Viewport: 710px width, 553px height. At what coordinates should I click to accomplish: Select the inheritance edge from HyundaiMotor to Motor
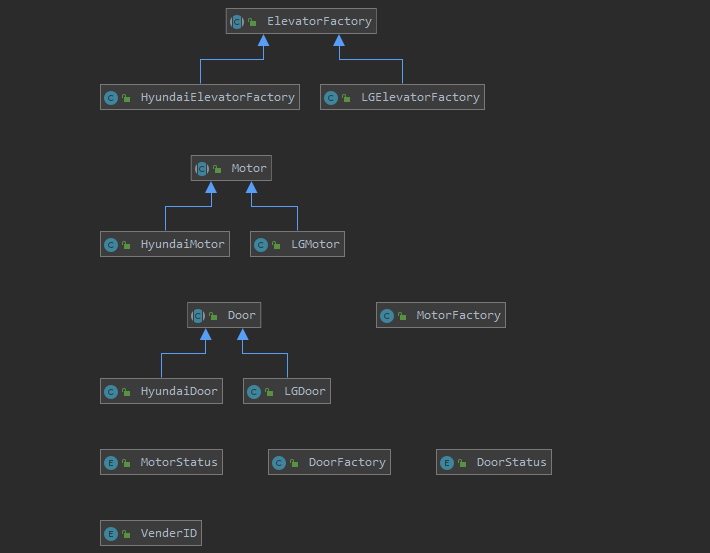coord(188,207)
